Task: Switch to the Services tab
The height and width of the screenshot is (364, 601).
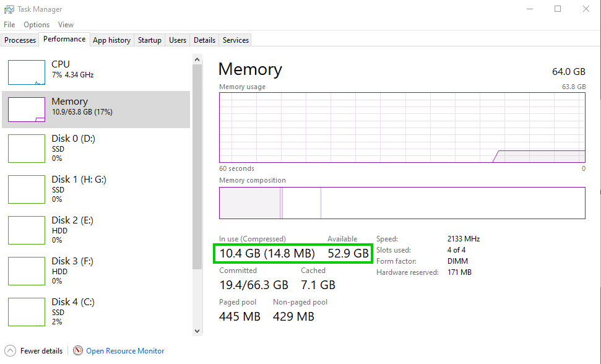Action: click(x=235, y=39)
